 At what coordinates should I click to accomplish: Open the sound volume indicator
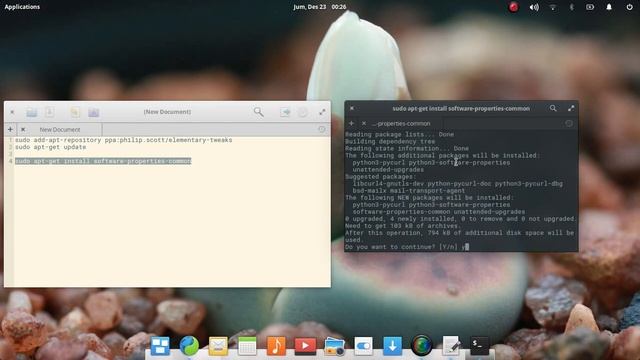click(534, 7)
